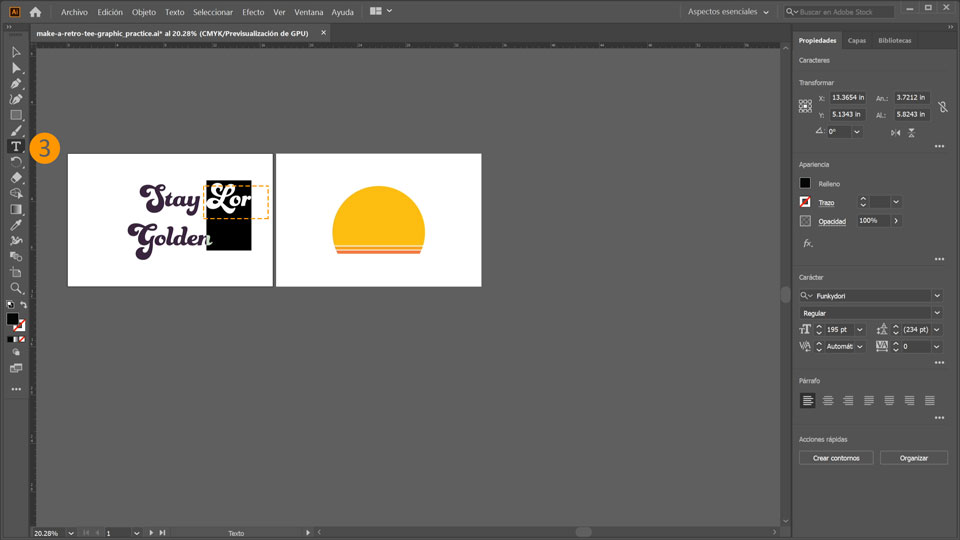Select the Gradient tool
This screenshot has width=960, height=540.
click(x=16, y=209)
